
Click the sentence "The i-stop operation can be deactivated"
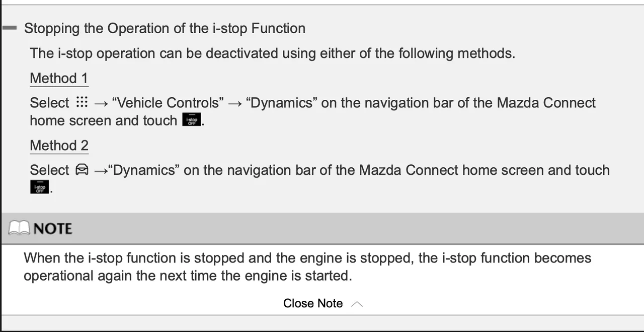pyautogui.click(x=272, y=53)
